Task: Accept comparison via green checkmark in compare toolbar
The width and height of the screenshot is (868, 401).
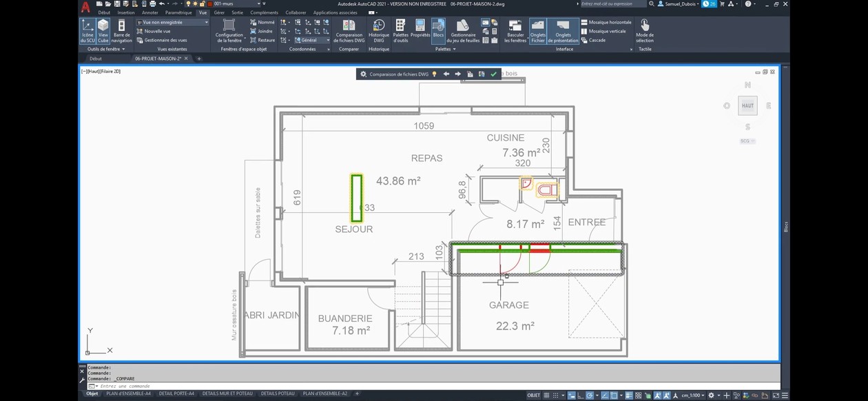Action: tap(494, 73)
